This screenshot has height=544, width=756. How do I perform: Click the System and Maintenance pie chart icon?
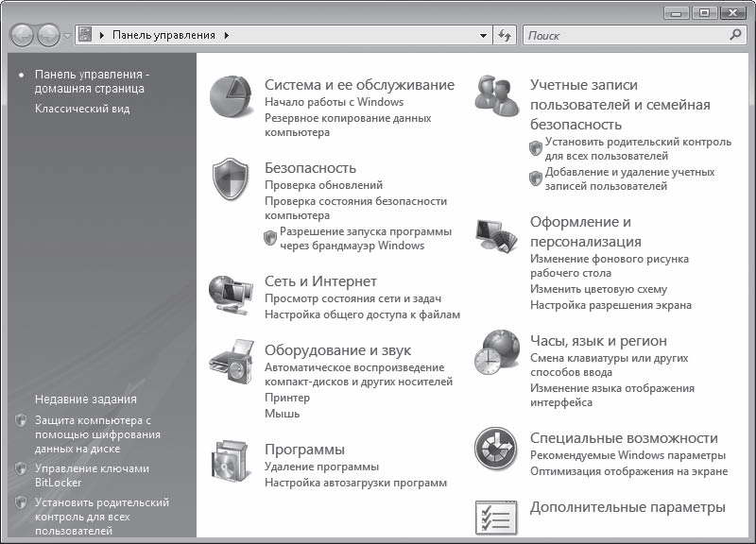pyautogui.click(x=230, y=94)
